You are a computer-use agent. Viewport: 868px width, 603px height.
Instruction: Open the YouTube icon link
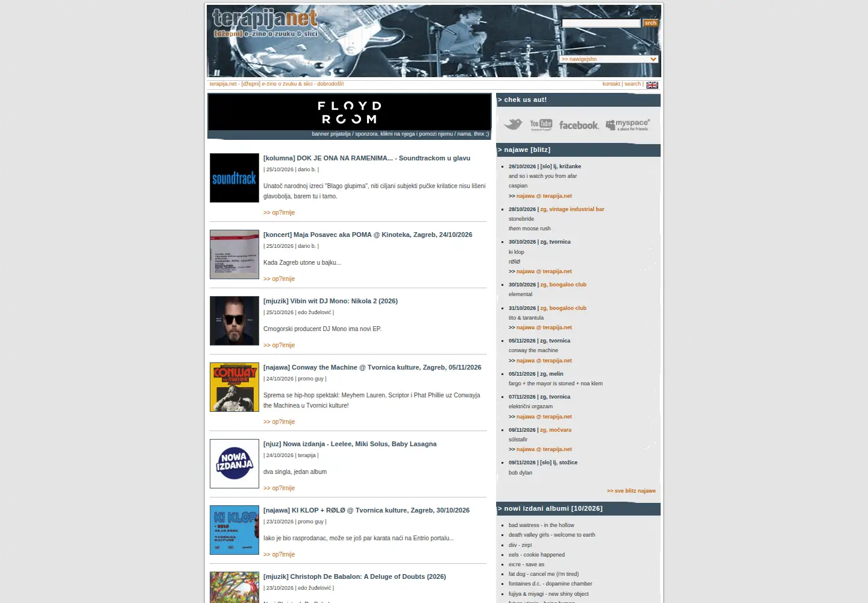[541, 125]
